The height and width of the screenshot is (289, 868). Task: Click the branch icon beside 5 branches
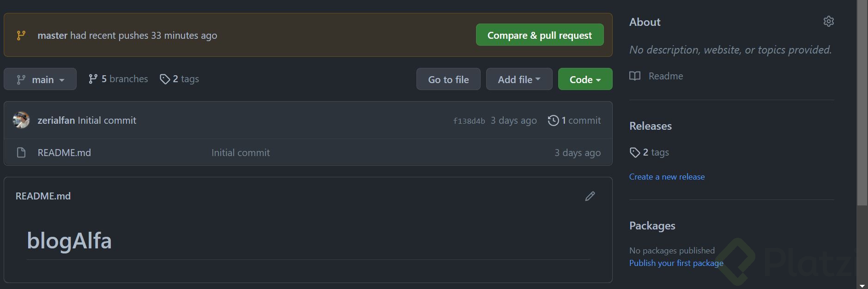click(93, 79)
